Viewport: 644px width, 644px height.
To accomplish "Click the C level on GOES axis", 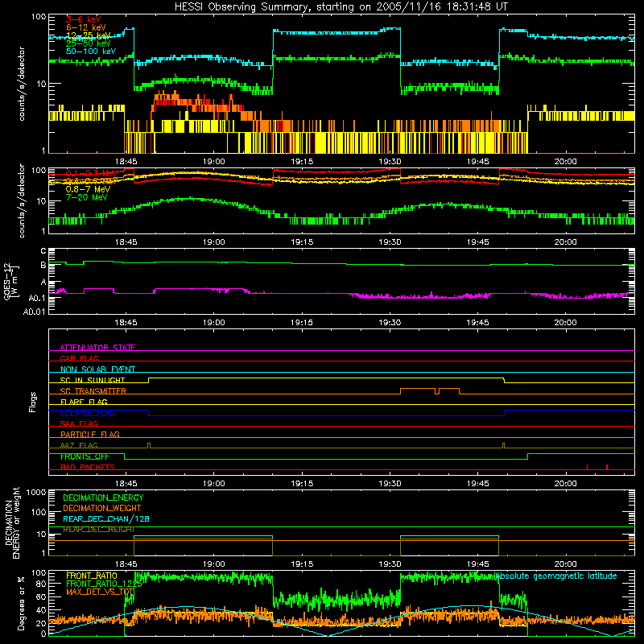I will coord(43,251).
